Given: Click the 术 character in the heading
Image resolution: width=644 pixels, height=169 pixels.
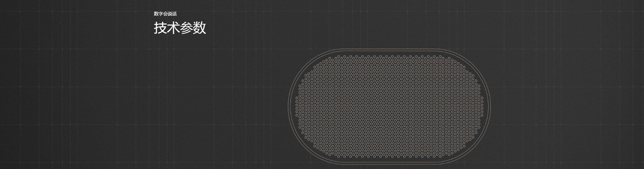Looking at the screenshot, I should pos(173,28).
